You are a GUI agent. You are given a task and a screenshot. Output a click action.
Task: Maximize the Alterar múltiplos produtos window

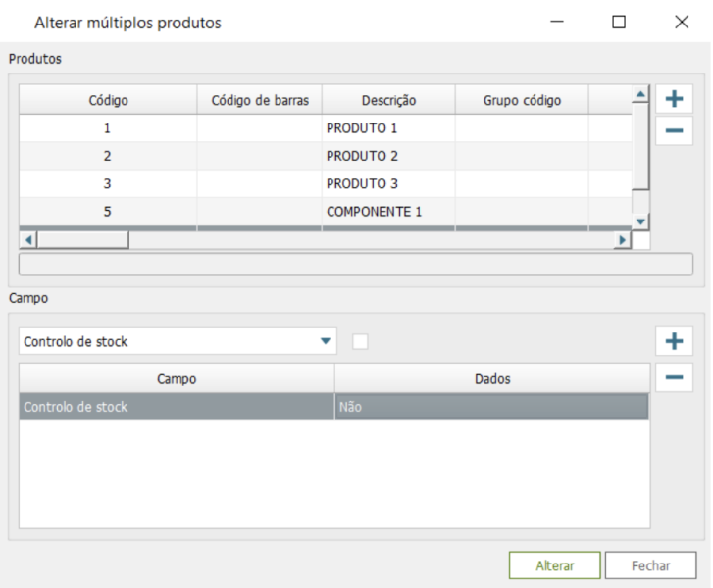point(619,23)
